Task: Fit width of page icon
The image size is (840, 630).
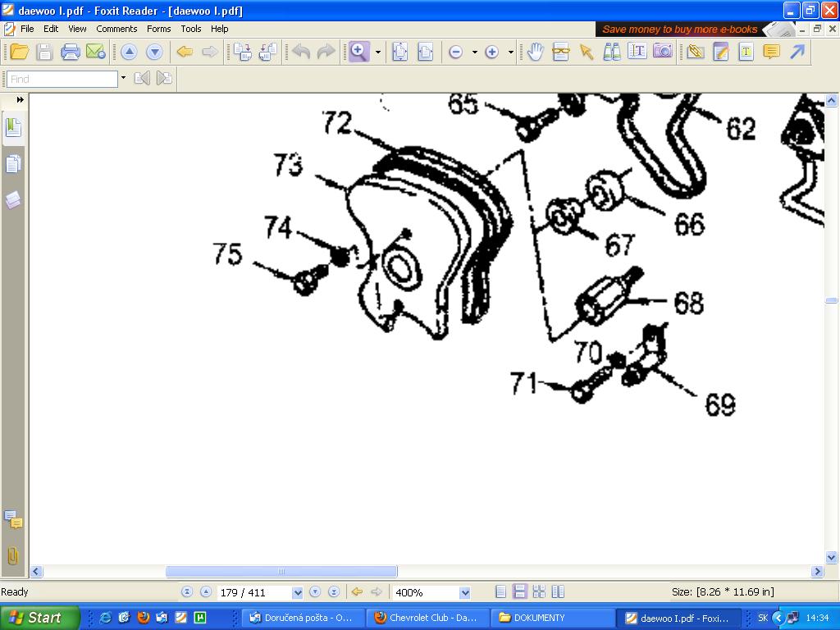Action: [426, 52]
